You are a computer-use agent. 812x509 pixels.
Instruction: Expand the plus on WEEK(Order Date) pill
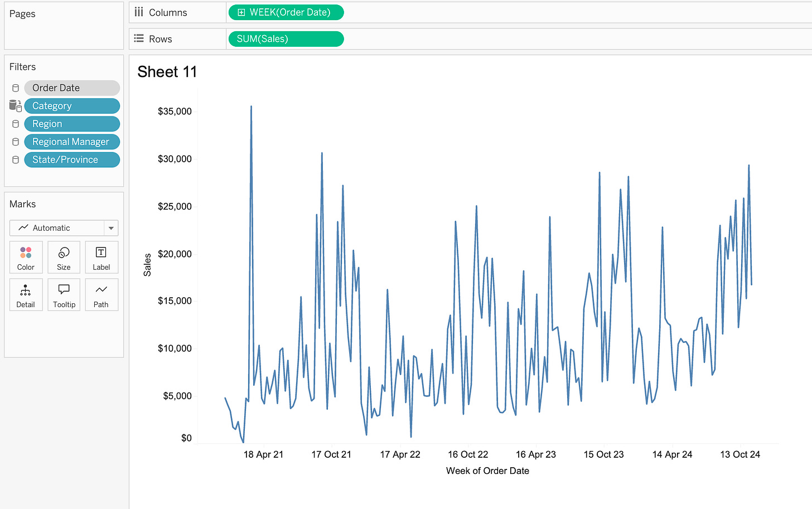click(241, 12)
